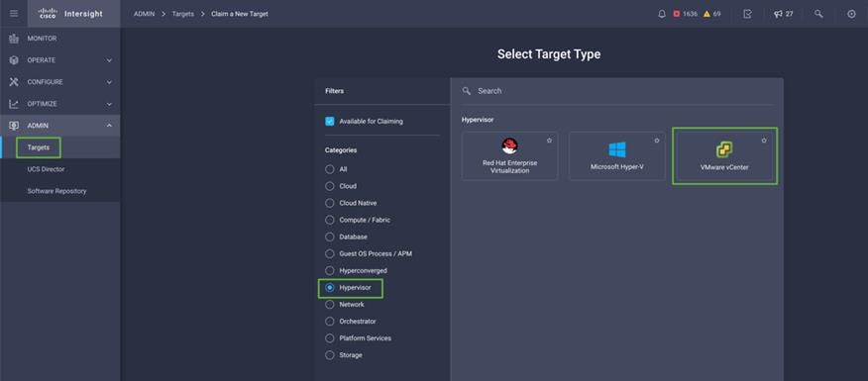Click the OPERATE cube icon

click(x=14, y=60)
